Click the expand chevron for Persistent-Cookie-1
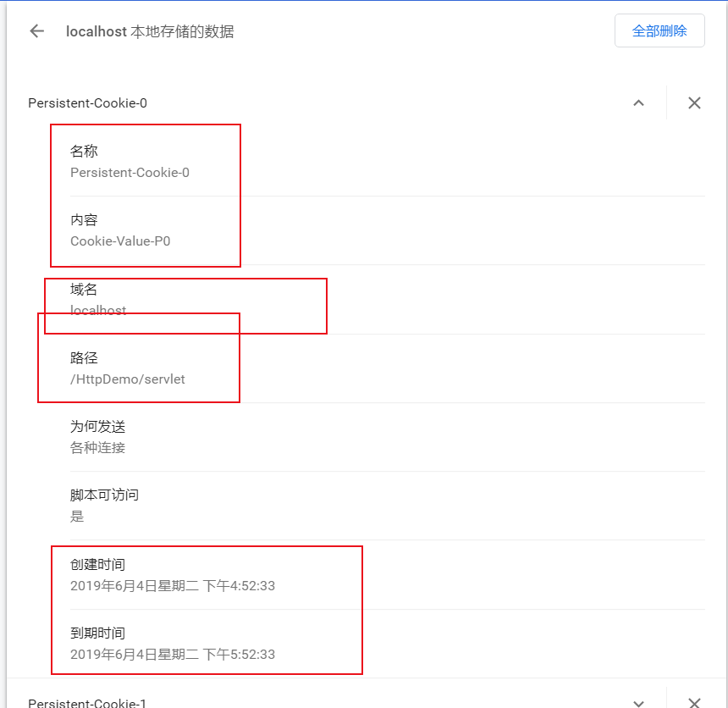Viewport: 728px width, 708px height. (638, 703)
